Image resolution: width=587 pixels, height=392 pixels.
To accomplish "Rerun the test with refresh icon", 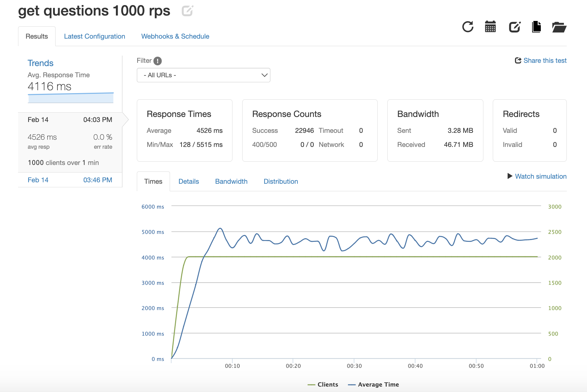I will (x=468, y=27).
